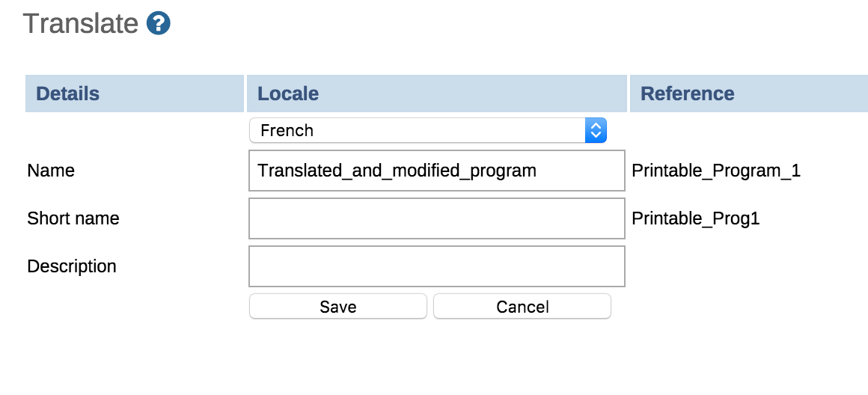Select the Description input field
This screenshot has height=395, width=868.
(x=437, y=266)
